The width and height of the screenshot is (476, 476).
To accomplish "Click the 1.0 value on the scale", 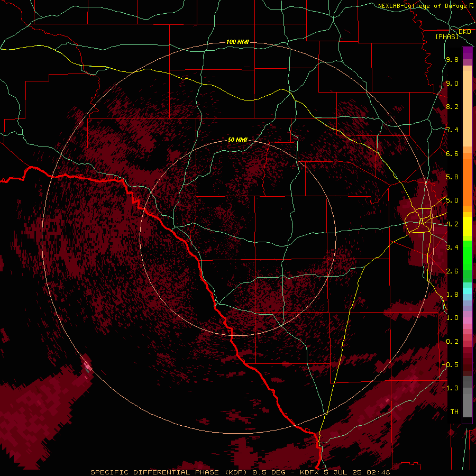I will pyautogui.click(x=452, y=318).
